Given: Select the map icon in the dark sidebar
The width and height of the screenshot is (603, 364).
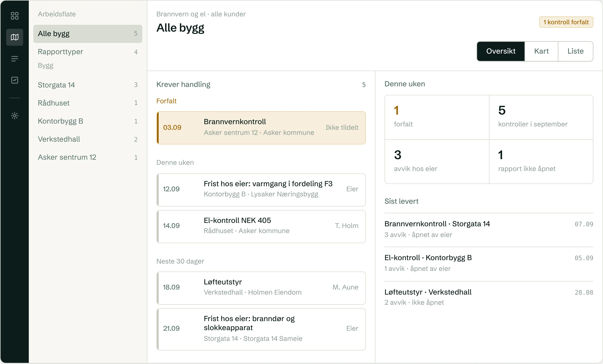Looking at the screenshot, I should click(15, 37).
